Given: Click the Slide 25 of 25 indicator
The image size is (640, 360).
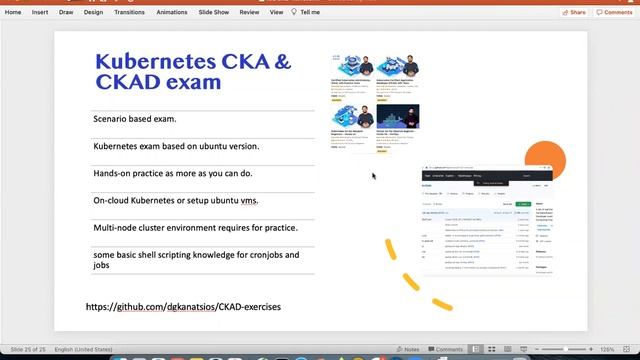Looking at the screenshot, I should tap(28, 349).
